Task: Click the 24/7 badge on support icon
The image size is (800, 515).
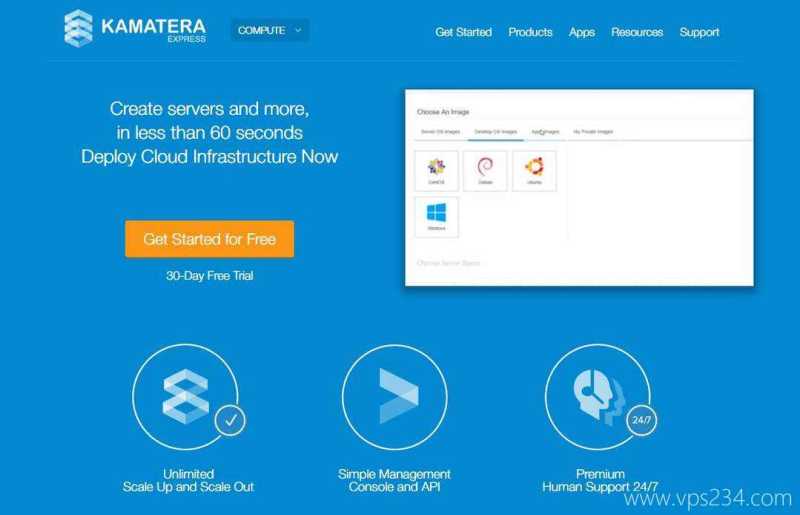Action: [x=640, y=421]
